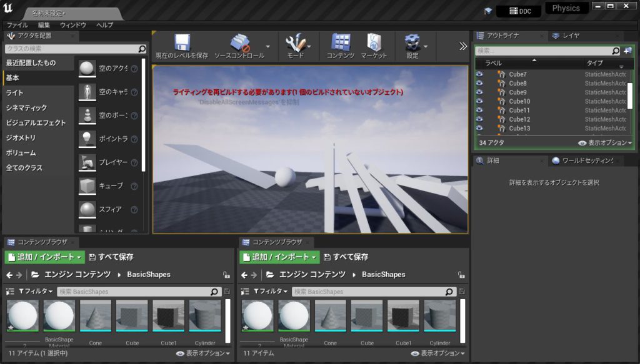Toggle lock icon in right content browser

461,275
